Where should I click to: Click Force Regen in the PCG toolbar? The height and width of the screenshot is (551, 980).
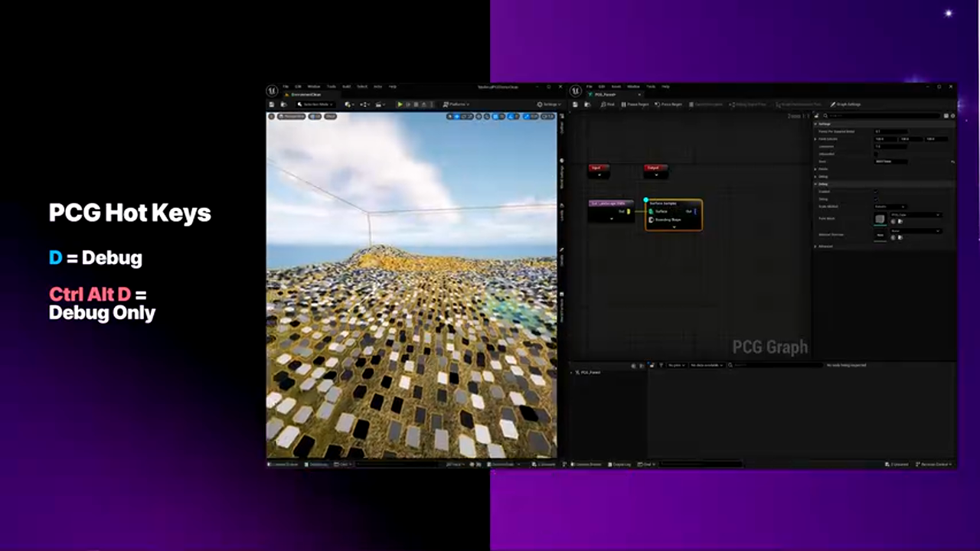tap(668, 104)
